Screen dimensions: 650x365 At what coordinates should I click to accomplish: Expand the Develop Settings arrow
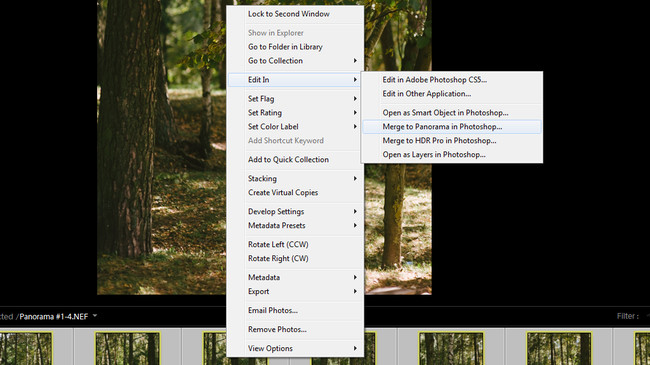[x=355, y=212]
